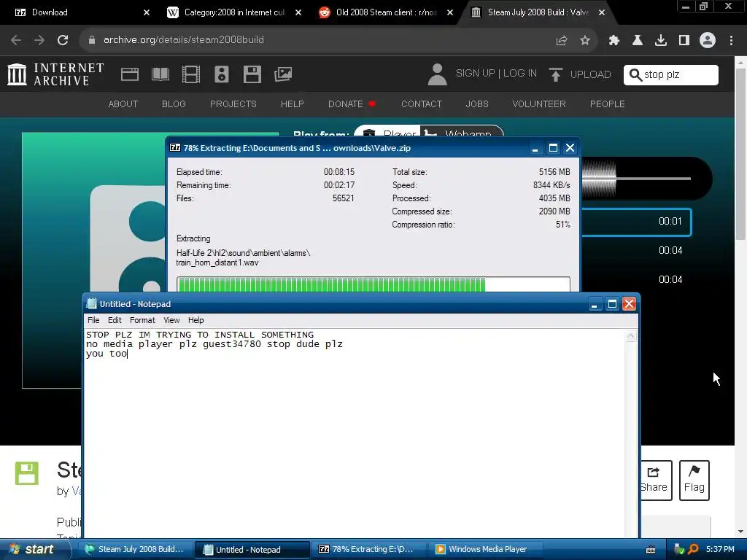Open the JOBS nav item
The height and width of the screenshot is (560, 747).
pyautogui.click(x=477, y=104)
